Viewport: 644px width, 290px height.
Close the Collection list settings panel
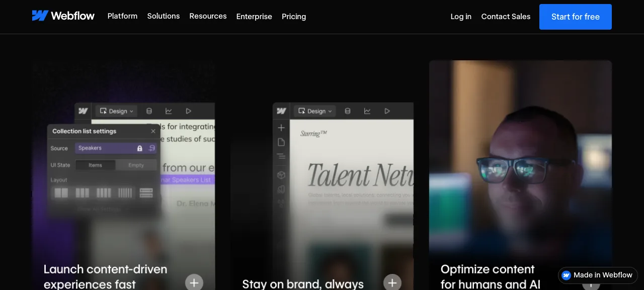(153, 131)
